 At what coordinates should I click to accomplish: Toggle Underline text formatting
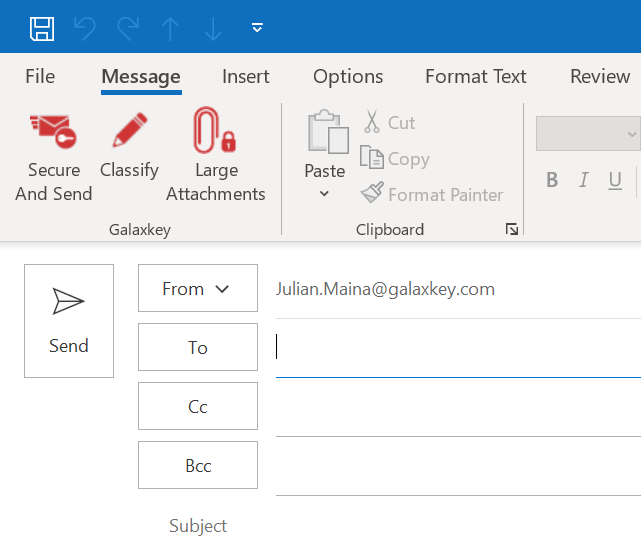[x=615, y=181]
